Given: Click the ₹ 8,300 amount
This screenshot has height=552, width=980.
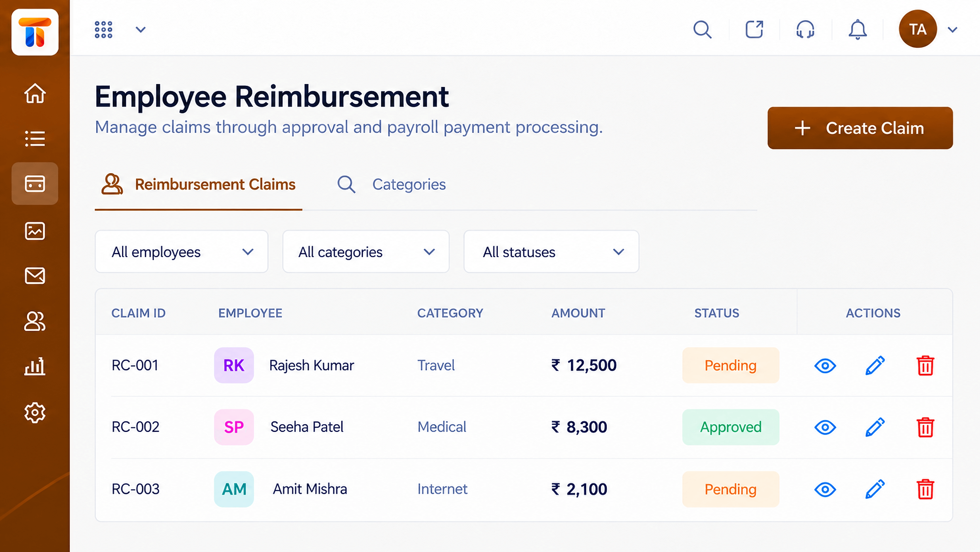Looking at the screenshot, I should click(x=579, y=427).
